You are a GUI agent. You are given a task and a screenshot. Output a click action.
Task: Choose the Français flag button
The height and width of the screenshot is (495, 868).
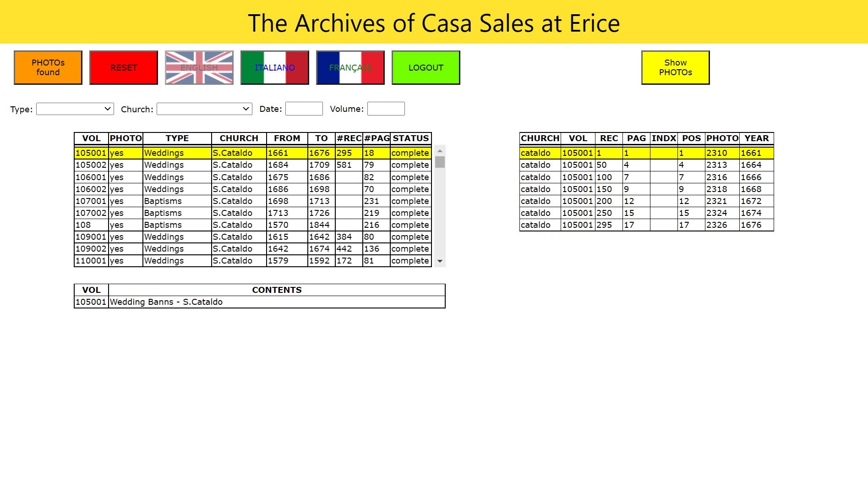click(350, 67)
